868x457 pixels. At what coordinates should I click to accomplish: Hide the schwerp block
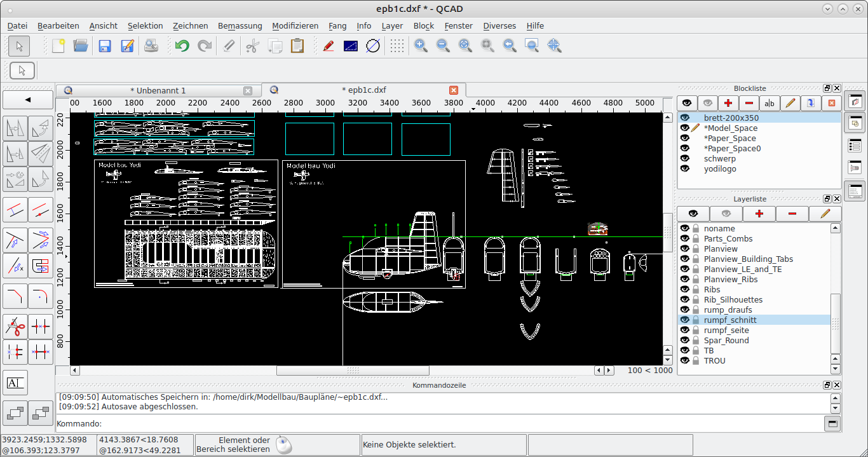[685, 158]
